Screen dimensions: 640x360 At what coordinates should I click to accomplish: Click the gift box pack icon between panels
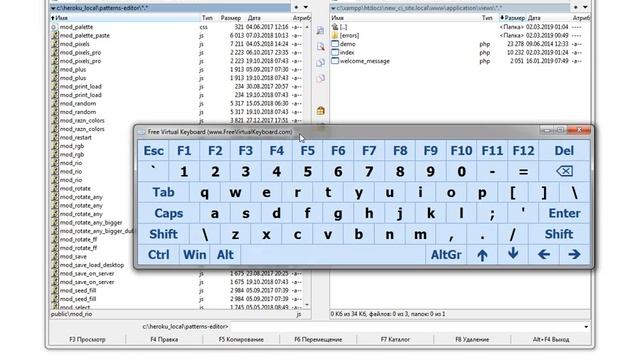click(x=320, y=111)
